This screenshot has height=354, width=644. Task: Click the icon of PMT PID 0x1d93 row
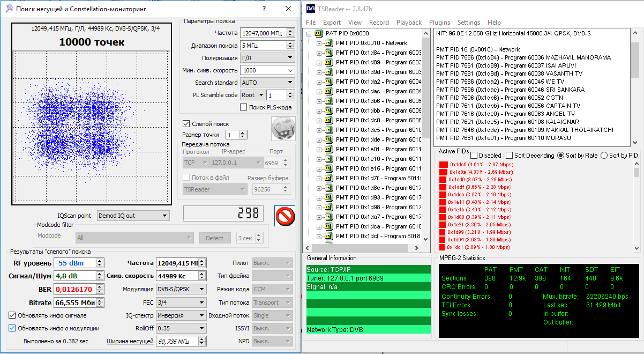pos(329,197)
